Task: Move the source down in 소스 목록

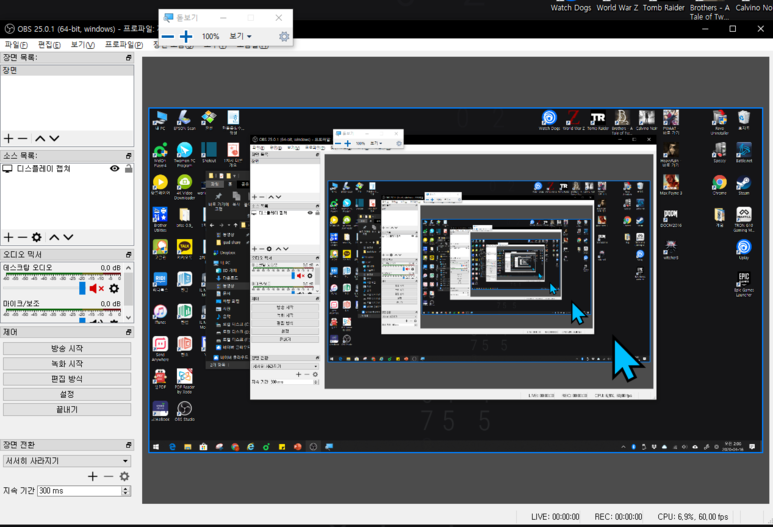Action: coord(68,238)
